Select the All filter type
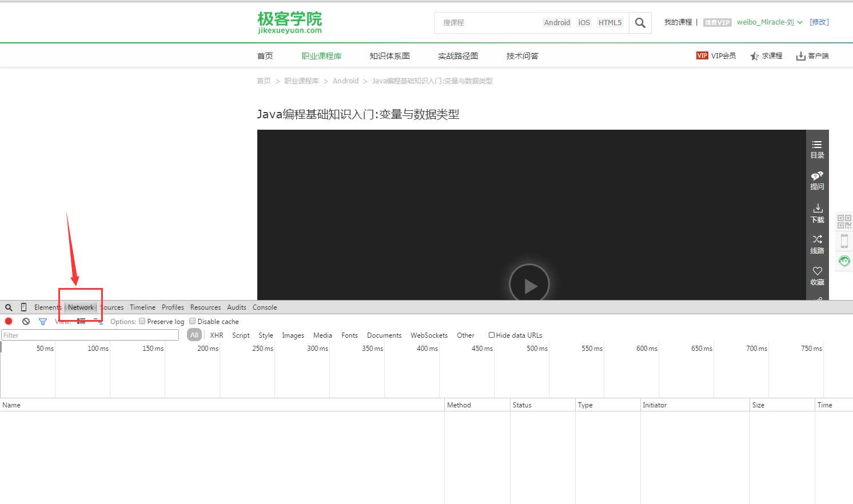Image resolution: width=853 pixels, height=504 pixels. click(194, 335)
